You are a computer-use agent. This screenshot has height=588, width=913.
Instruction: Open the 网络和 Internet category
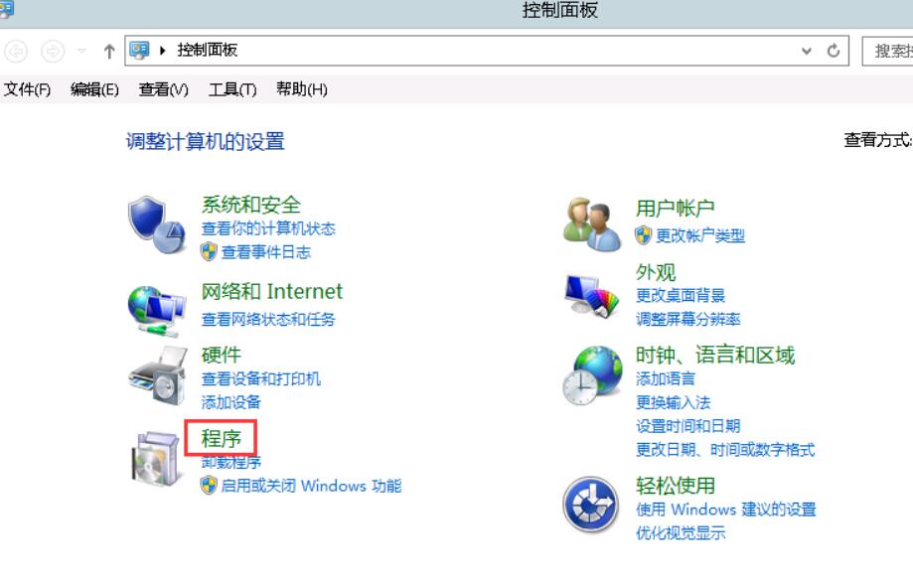pos(272,291)
